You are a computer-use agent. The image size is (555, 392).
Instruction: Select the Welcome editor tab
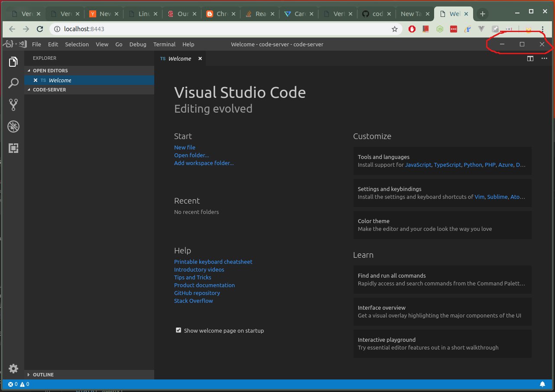180,58
